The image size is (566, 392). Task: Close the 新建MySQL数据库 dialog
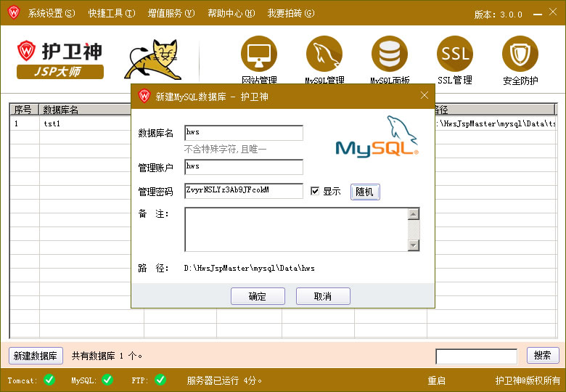424,95
